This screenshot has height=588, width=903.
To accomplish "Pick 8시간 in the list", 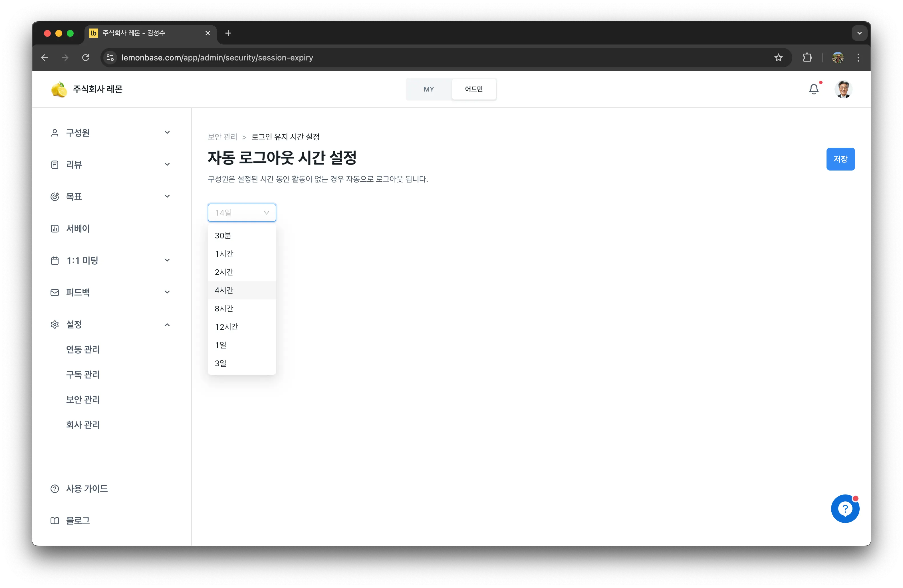I will click(x=242, y=309).
